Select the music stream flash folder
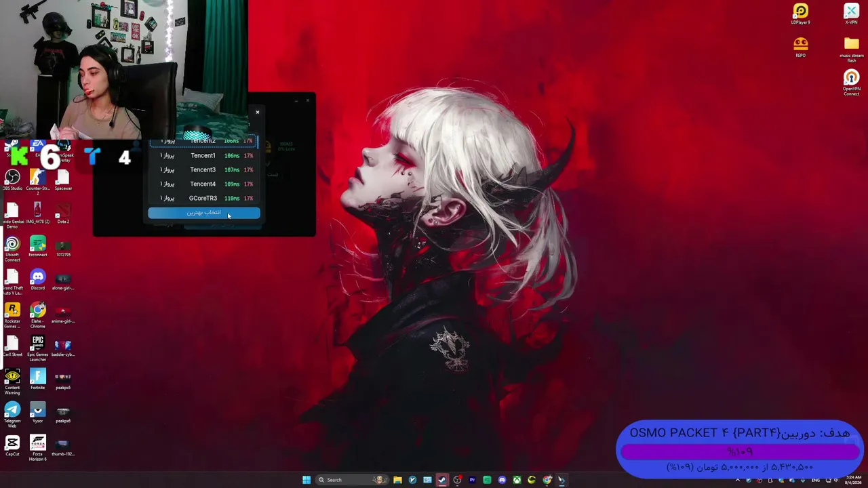The width and height of the screenshot is (868, 488). point(851,49)
